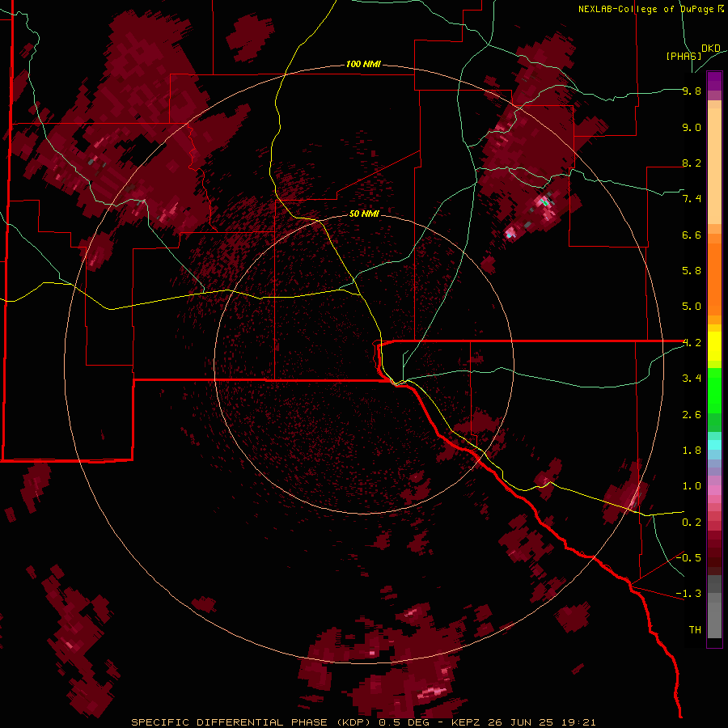
Task: Click the [PHAS] legend heading
Action: click(x=684, y=56)
